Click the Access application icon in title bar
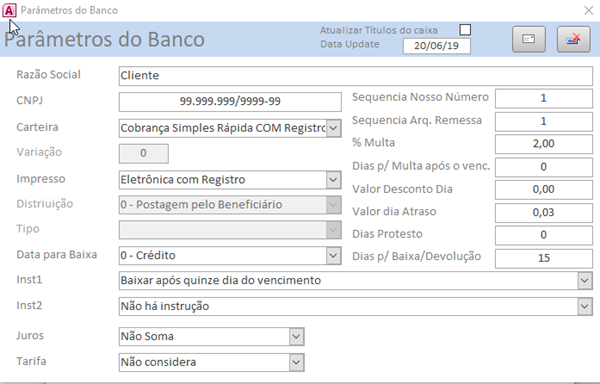600x384 pixels. pos(9,10)
